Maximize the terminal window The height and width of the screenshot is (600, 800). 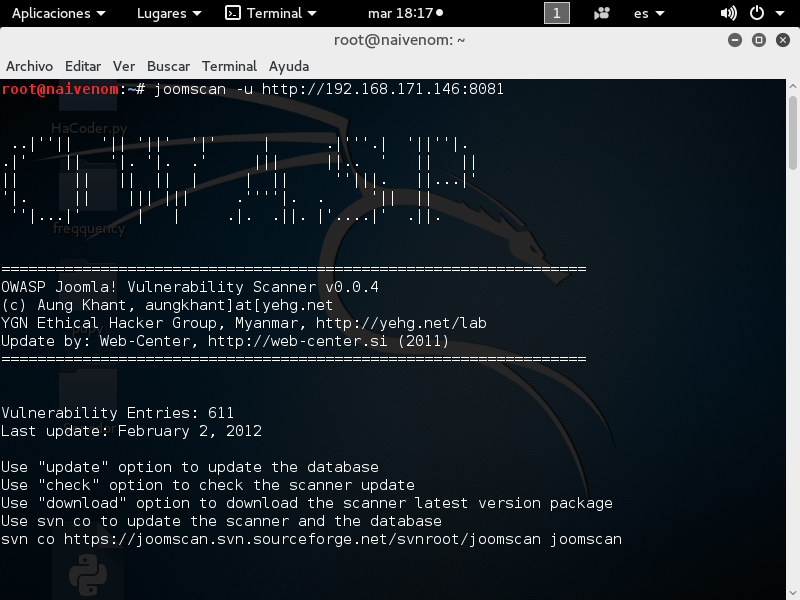click(759, 40)
